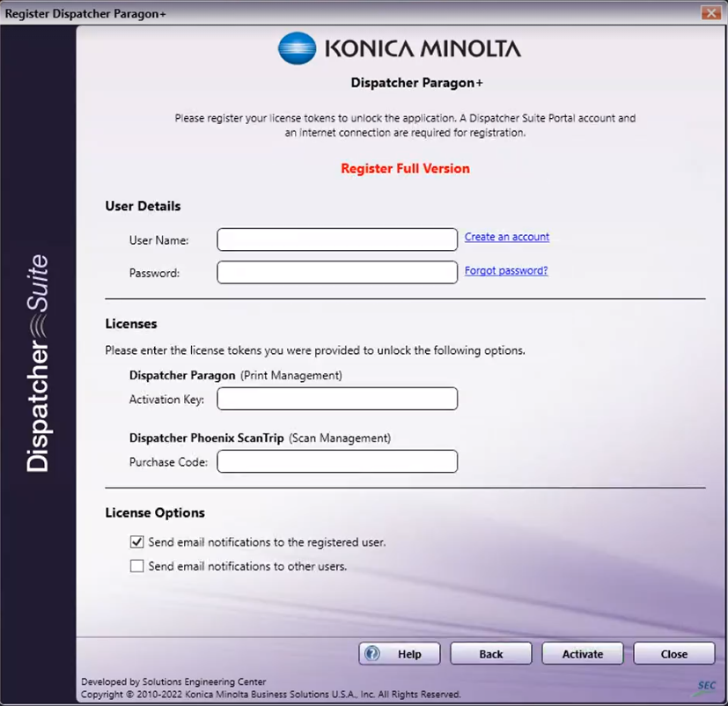Open Help with the question mark button
Viewport: 728px width, 706px height.
point(400,653)
